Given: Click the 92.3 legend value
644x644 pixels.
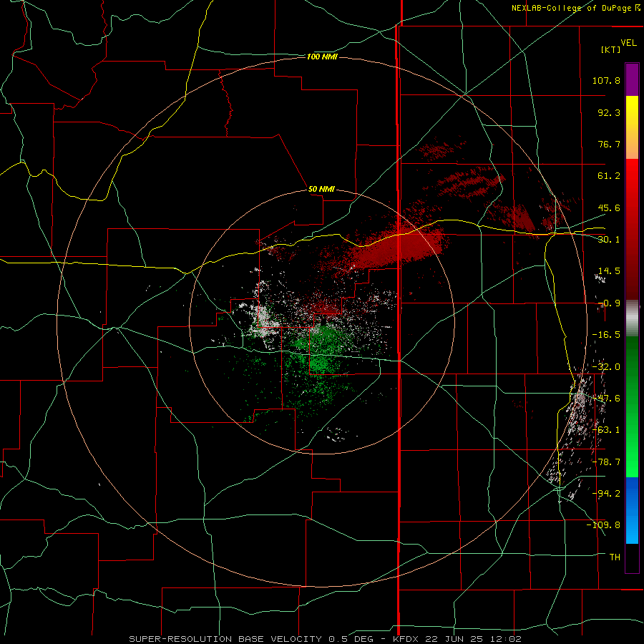Looking at the screenshot, I should (x=609, y=112).
